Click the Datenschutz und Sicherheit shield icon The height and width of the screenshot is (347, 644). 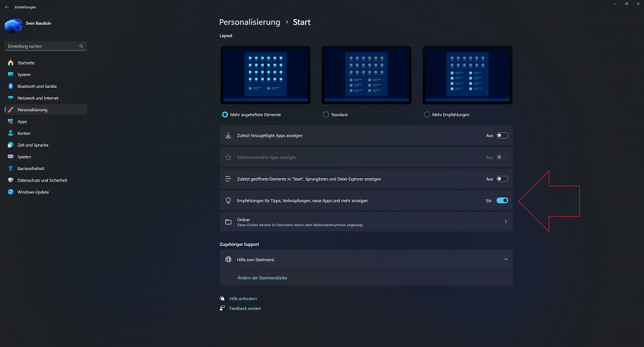tap(11, 180)
